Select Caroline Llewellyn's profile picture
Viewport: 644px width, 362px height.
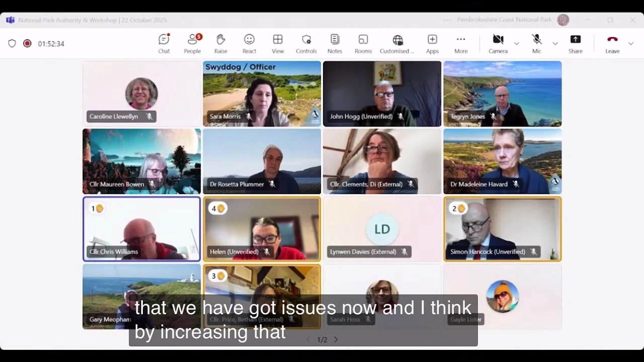click(141, 94)
